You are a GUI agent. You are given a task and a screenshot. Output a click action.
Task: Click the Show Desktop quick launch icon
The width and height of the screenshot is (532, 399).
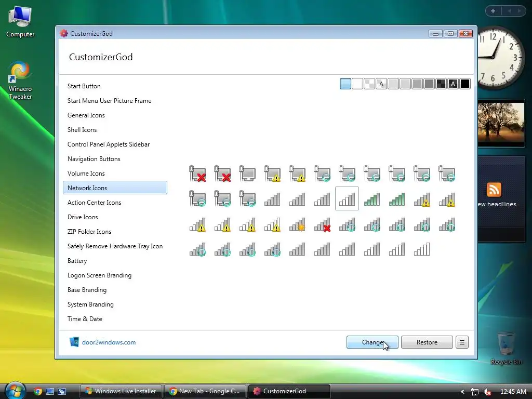click(50, 391)
